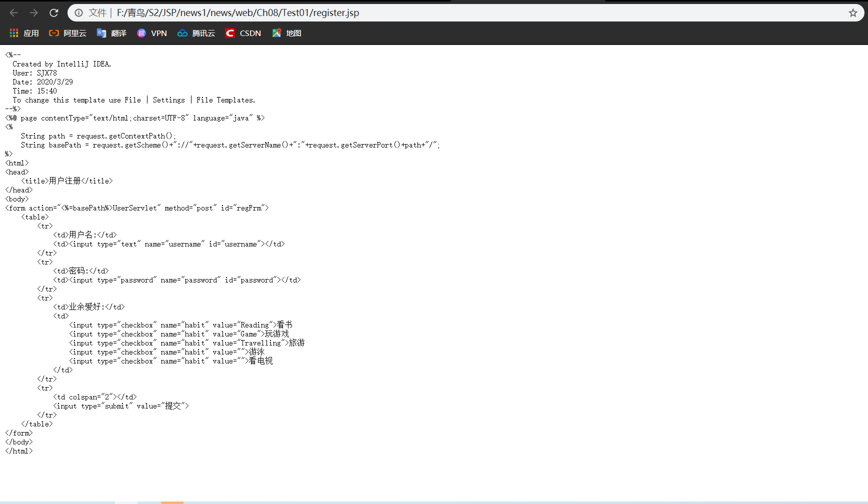The height and width of the screenshot is (504, 868).
Task: Click the 文件 page info icon in address bar
Action: pos(79,12)
